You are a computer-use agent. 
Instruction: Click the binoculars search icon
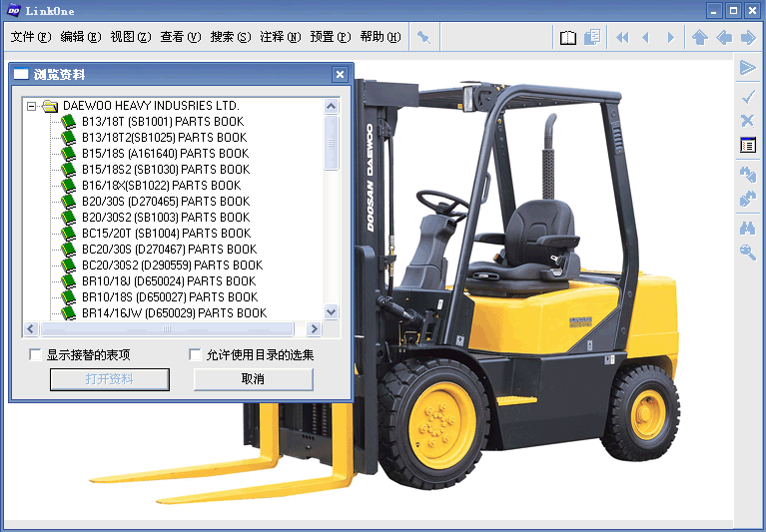747,228
